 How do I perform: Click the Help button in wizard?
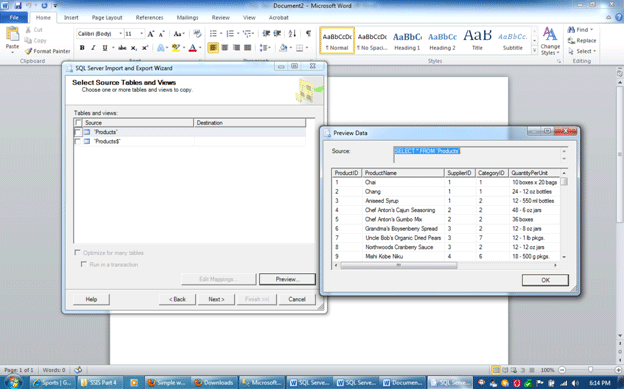pyautogui.click(x=91, y=299)
